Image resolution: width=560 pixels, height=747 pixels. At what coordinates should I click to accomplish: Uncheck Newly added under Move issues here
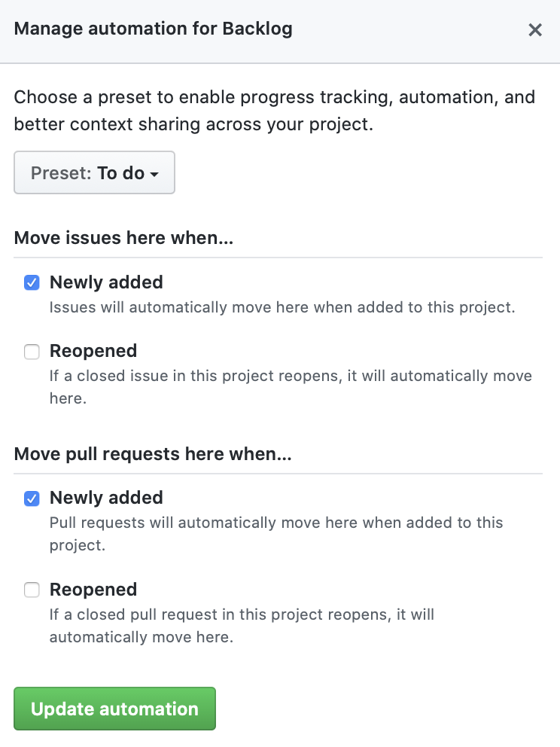click(x=32, y=282)
